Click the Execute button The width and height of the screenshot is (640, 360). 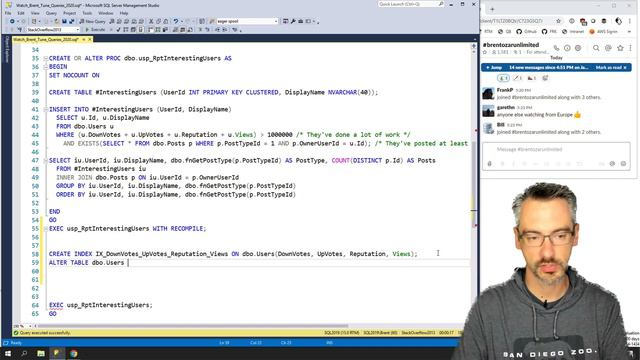click(95, 30)
